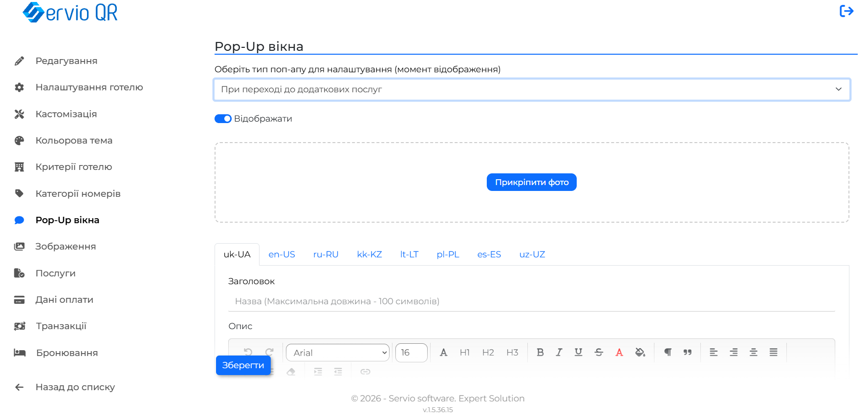This screenshot has width=868, height=419.
Task: Open the background fill color picker
Action: 640,352
